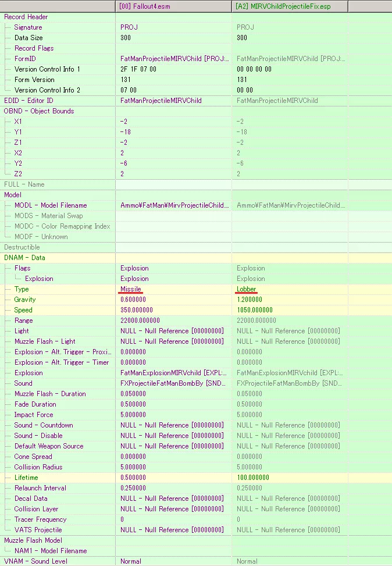Select the Gravity row label
Image resolution: width=392 pixels, height=566 pixels.
pyautogui.click(x=25, y=300)
